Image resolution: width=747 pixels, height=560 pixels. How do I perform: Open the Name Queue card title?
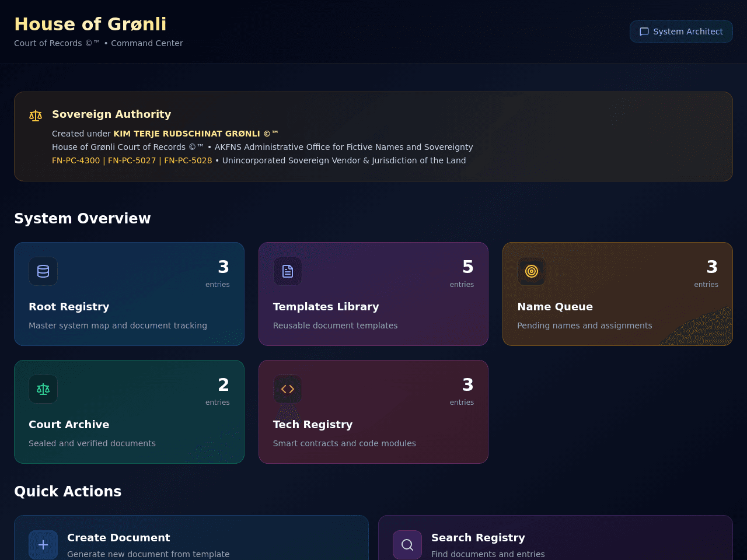tap(555, 307)
